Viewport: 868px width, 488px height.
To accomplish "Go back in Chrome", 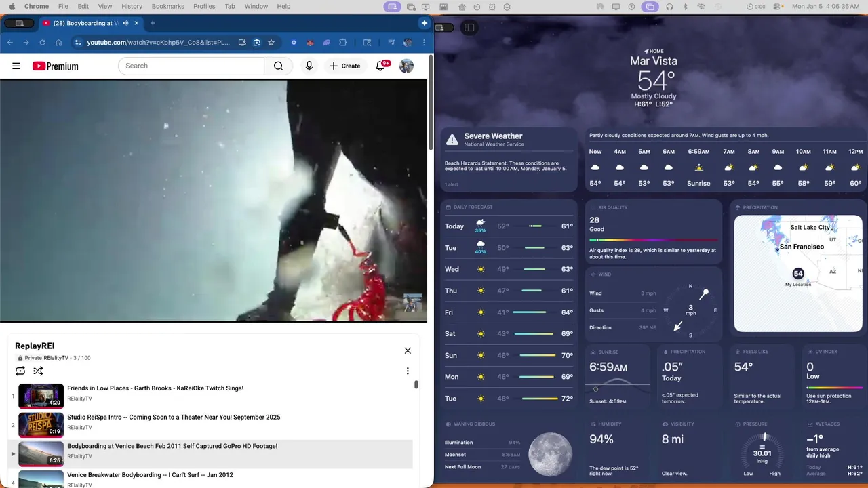I will point(10,42).
